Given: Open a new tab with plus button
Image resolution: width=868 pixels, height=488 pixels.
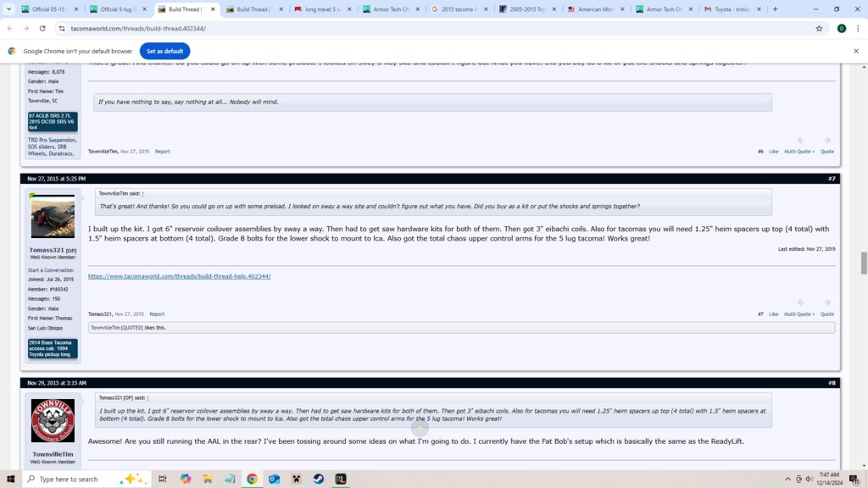Looking at the screenshot, I should click(x=775, y=8).
